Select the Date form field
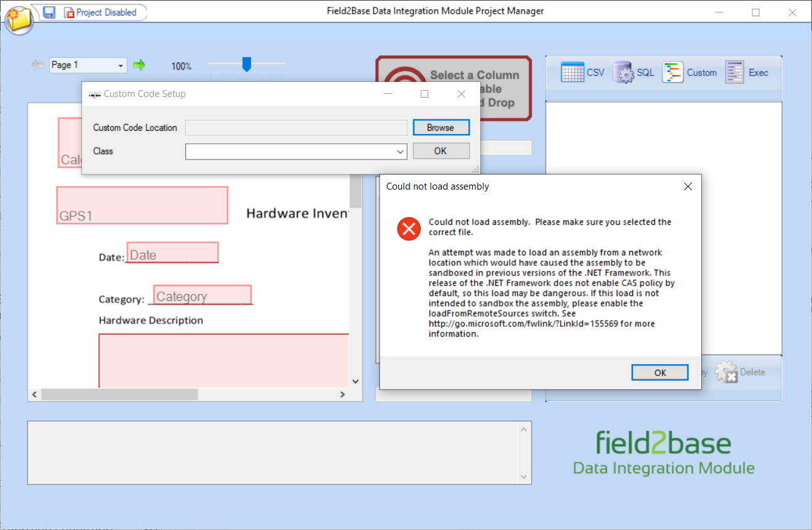The image size is (812, 530). (x=173, y=253)
